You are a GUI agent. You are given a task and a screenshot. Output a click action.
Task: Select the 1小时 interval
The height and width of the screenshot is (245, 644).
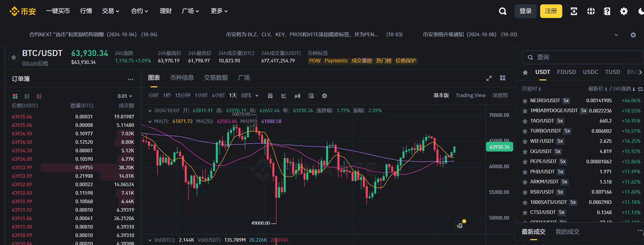[x=201, y=95]
